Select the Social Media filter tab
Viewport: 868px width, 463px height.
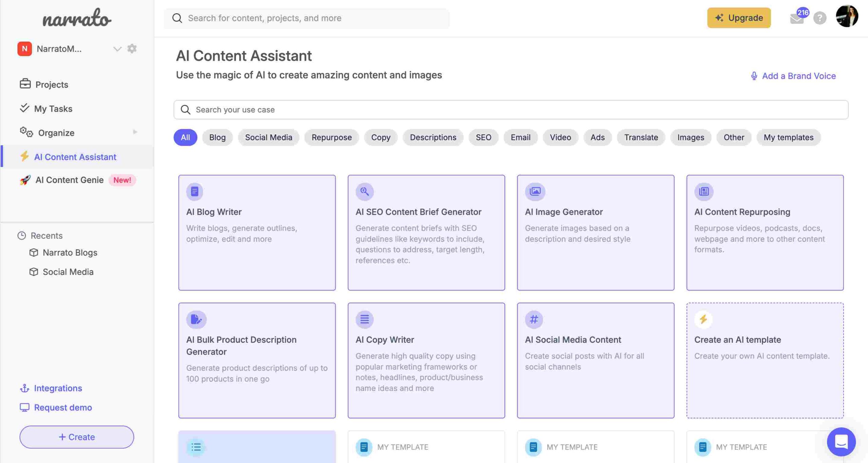click(269, 137)
